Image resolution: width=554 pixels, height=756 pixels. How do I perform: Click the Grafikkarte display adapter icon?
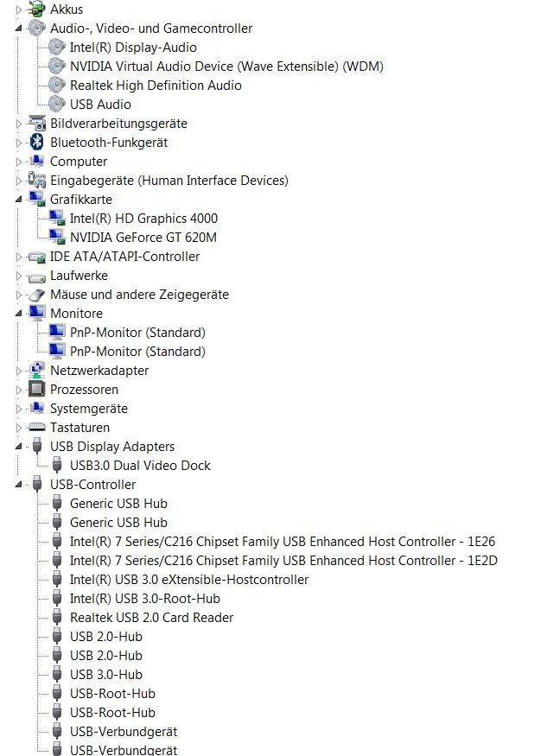(x=36, y=199)
